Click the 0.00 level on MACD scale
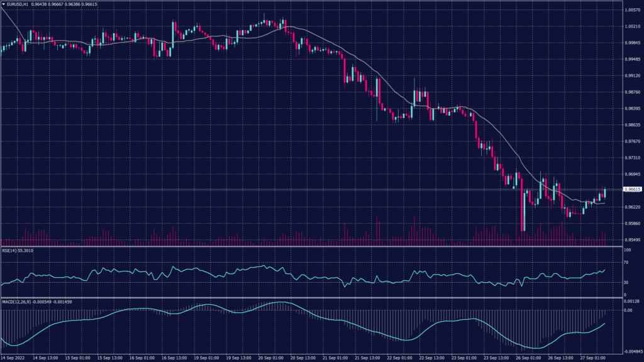 [628, 310]
